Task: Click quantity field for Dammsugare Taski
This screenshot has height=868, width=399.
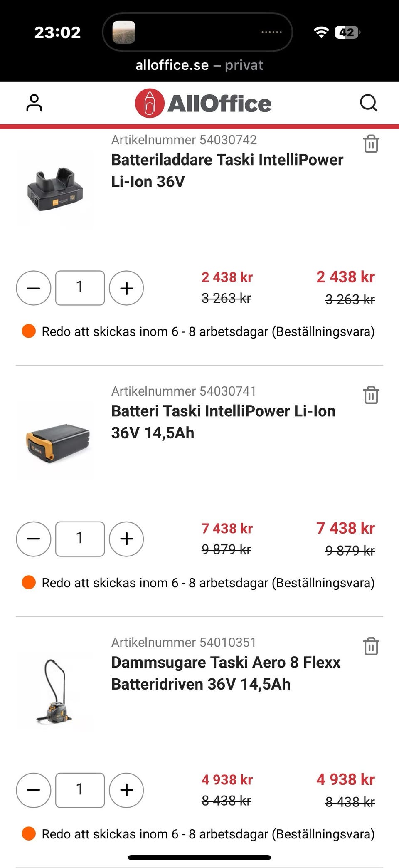Action: (80, 790)
